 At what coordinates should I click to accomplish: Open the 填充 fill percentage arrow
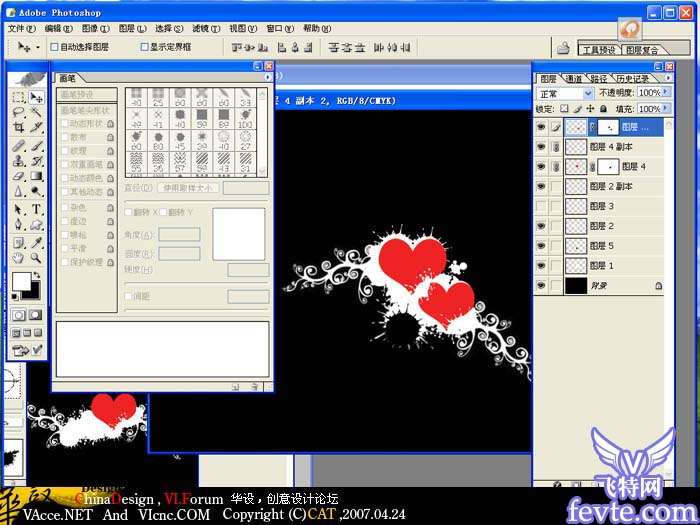666,109
